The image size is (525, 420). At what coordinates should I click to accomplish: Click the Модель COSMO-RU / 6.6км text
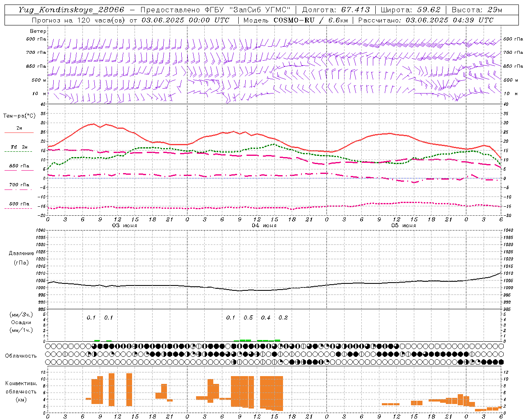point(295,20)
